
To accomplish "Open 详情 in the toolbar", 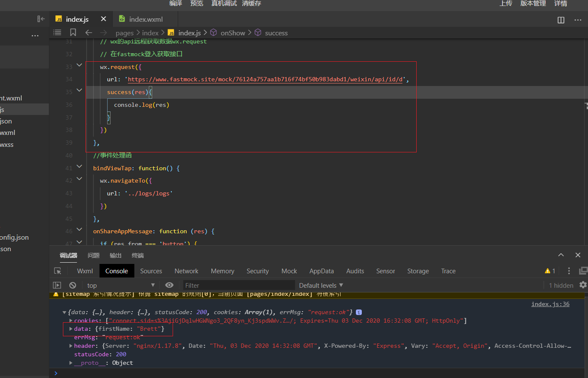I will click(561, 3).
